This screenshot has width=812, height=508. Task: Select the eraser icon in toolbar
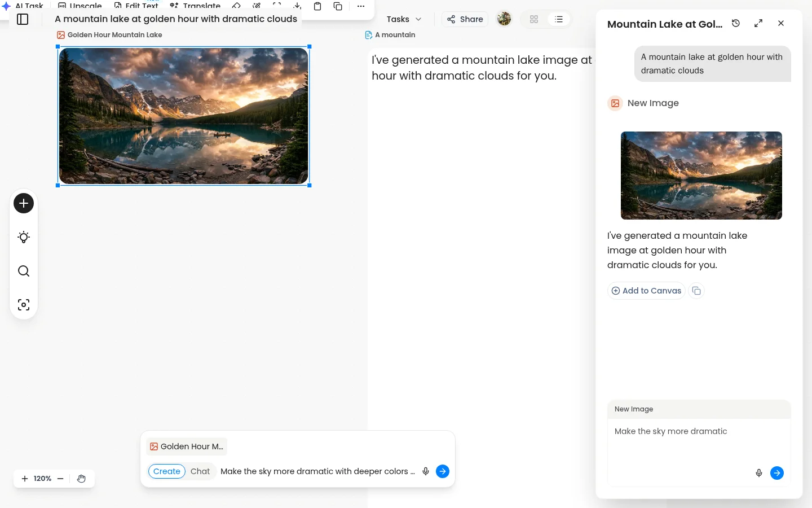point(236,6)
